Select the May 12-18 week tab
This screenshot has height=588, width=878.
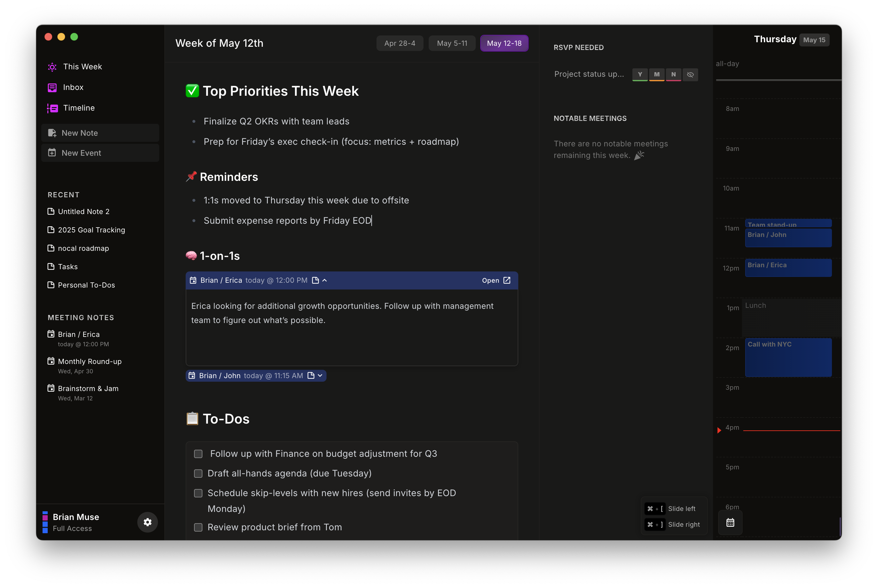click(504, 43)
